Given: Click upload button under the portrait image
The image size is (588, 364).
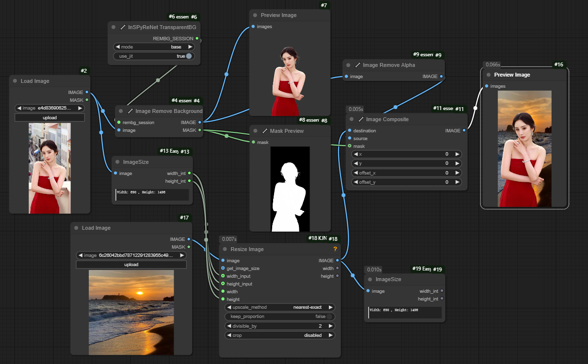Looking at the screenshot, I should (49, 118).
